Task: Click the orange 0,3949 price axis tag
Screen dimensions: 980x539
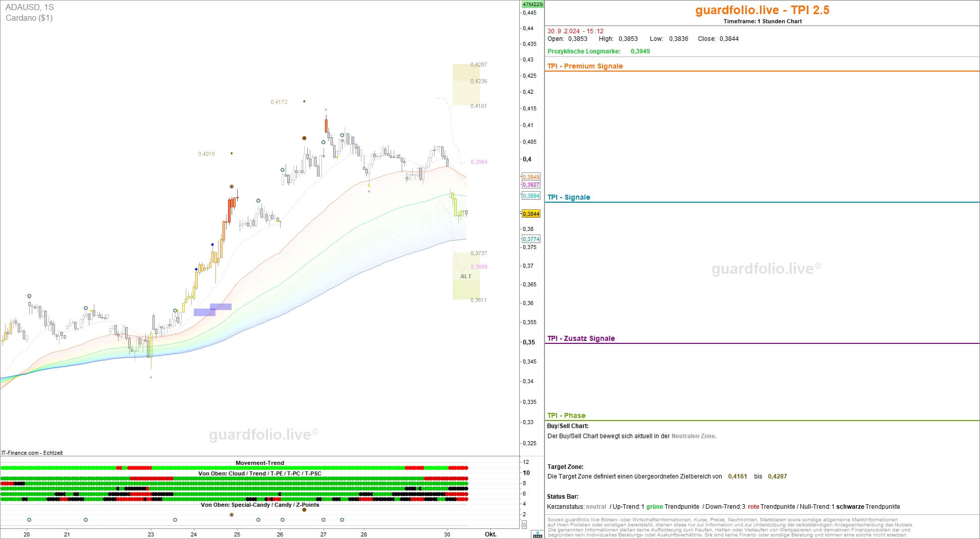Action: pyautogui.click(x=531, y=177)
